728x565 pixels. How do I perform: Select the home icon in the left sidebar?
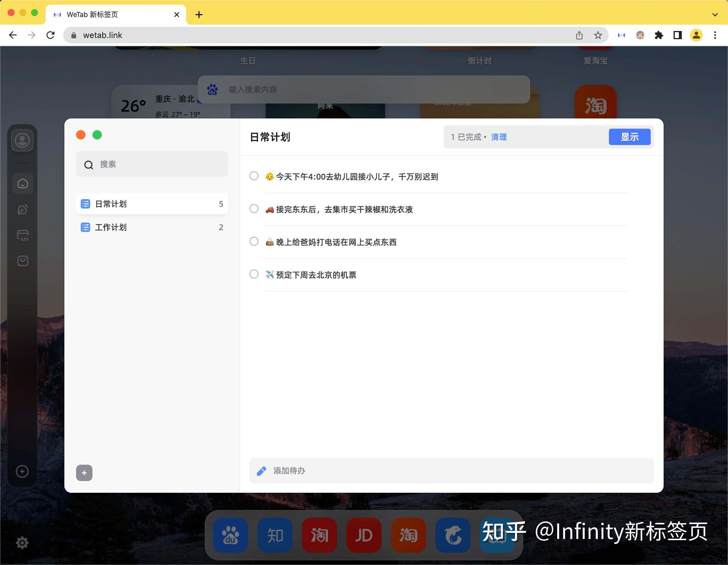[x=22, y=184]
